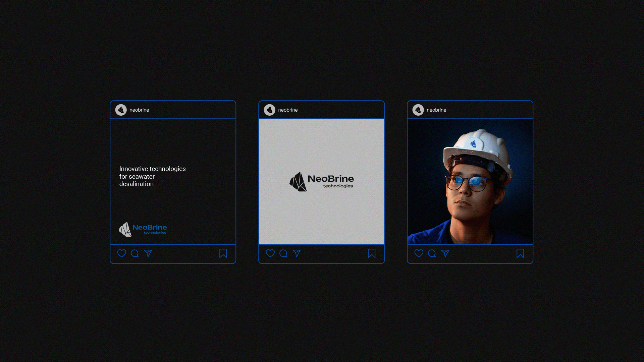The width and height of the screenshot is (644, 362).
Task: Open comments on hard hat photo post
Action: (432, 253)
